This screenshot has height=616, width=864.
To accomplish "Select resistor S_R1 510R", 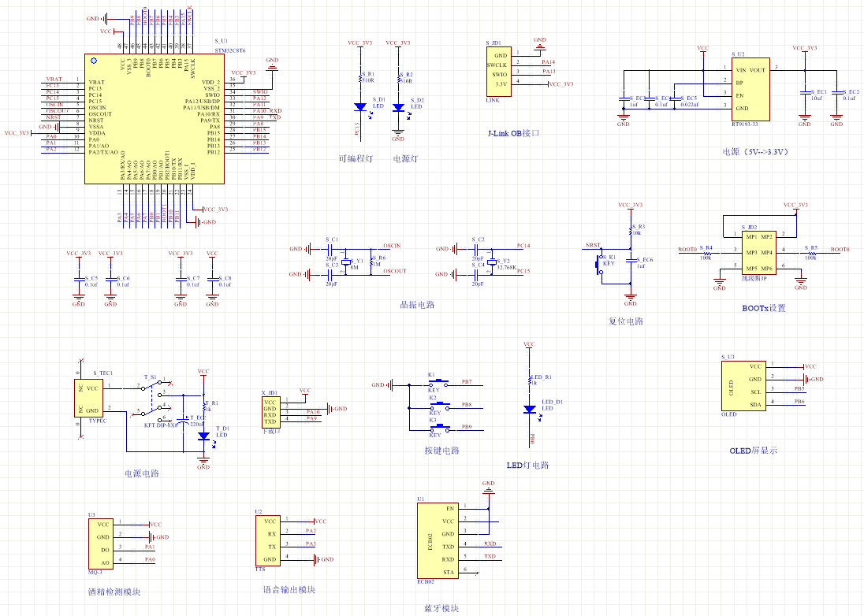I will tap(361, 78).
